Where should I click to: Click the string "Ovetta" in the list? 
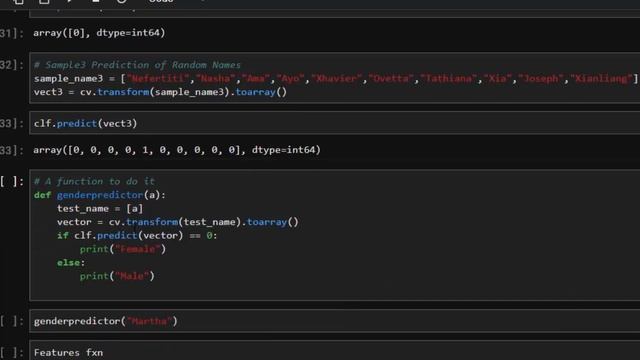392,78
